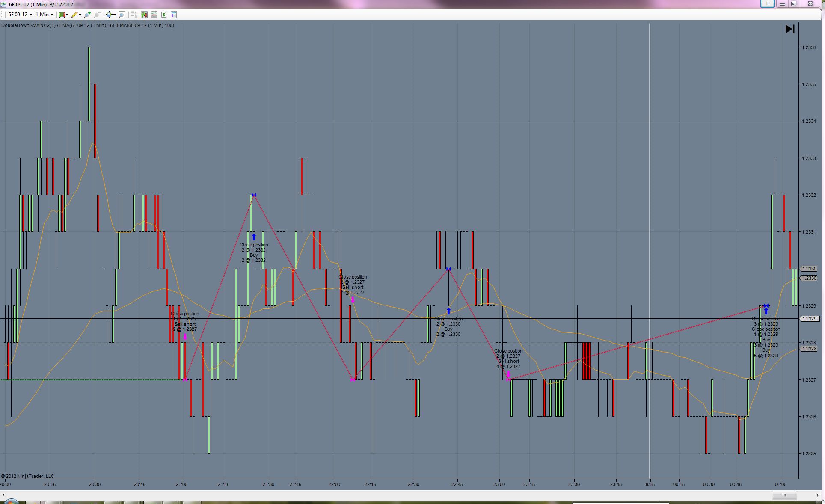Toggle the L link button in title bar

pos(767,4)
